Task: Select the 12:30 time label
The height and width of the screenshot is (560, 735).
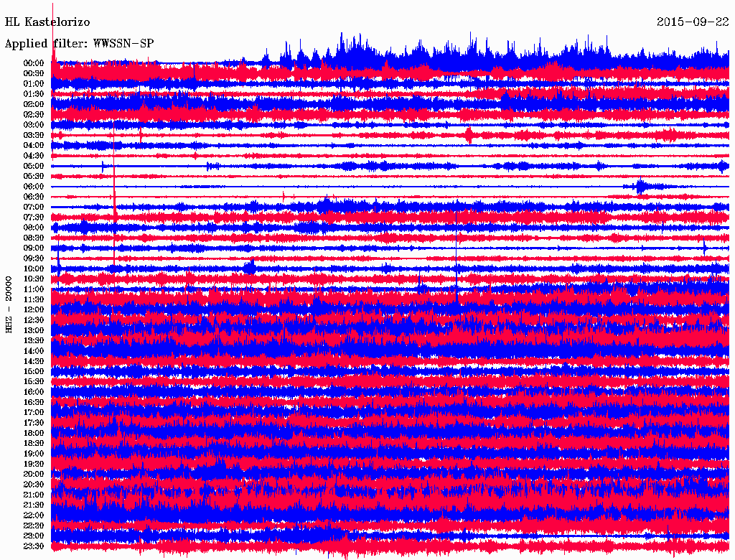Action: pyautogui.click(x=34, y=320)
